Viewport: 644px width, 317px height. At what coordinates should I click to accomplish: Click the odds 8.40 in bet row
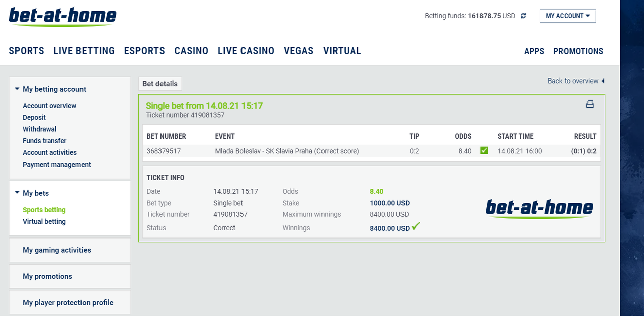[465, 151]
